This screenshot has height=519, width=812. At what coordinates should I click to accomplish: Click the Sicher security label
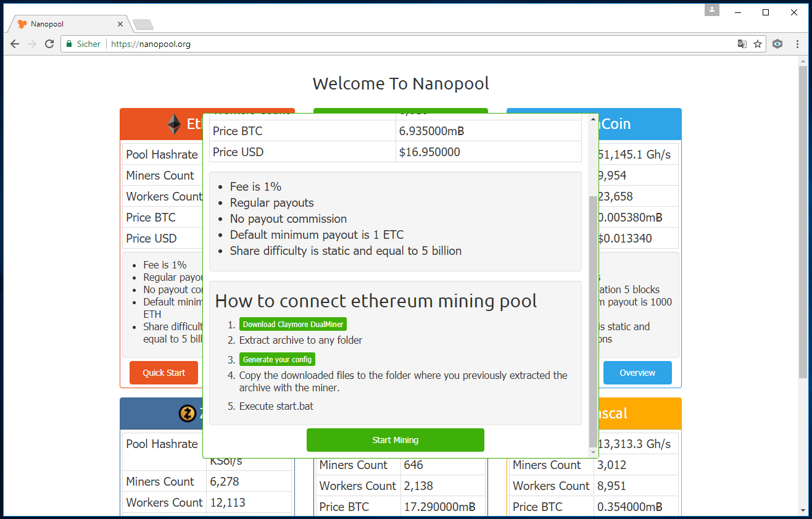(x=88, y=44)
